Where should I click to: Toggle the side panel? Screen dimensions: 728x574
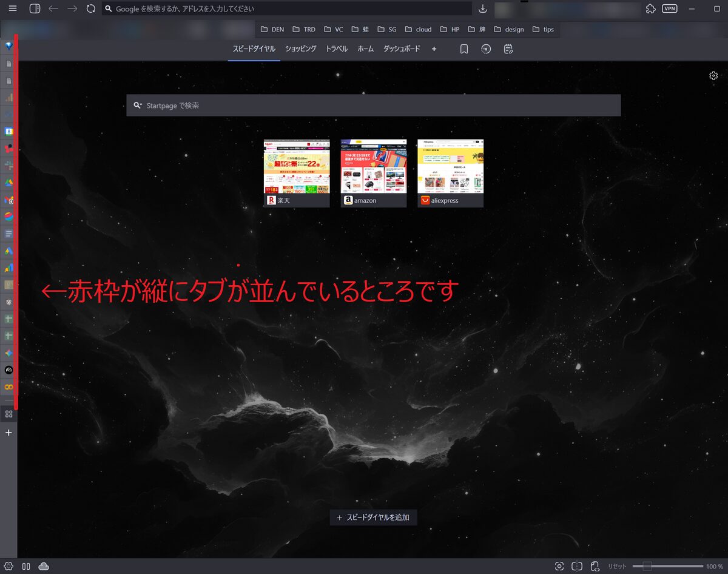(35, 9)
